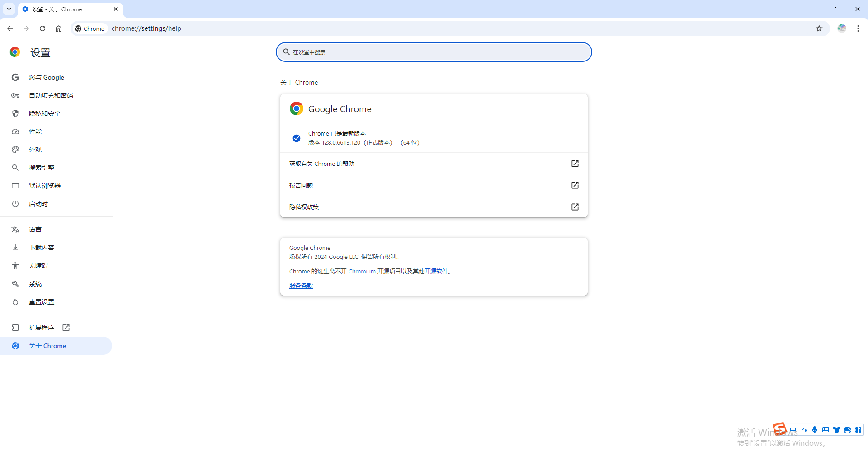Screen dimensions: 868x470
Task: Focus the 在设置中搜索 search field
Action: point(434,52)
